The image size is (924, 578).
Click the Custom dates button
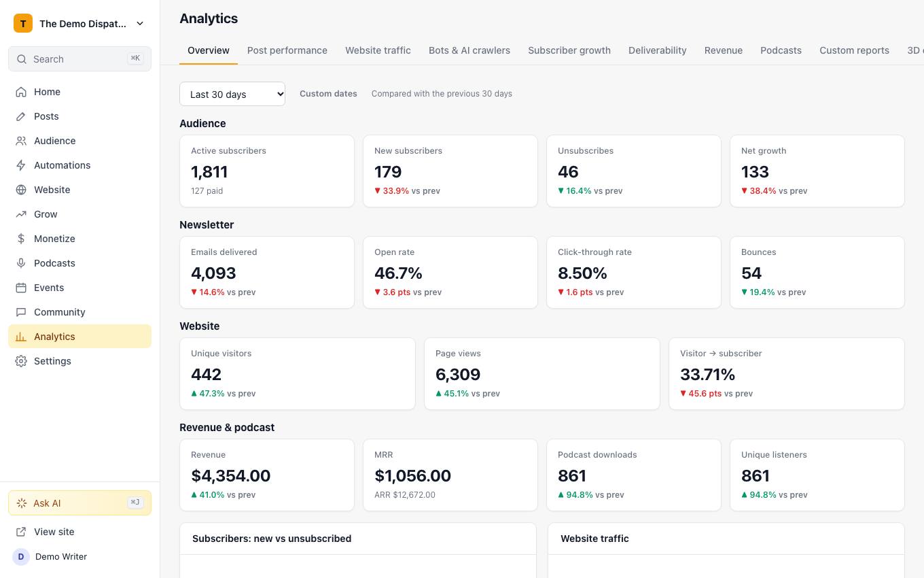[328, 94]
